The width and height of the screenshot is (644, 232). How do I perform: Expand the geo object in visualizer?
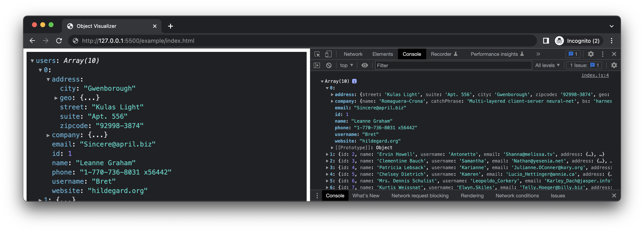coord(56,98)
